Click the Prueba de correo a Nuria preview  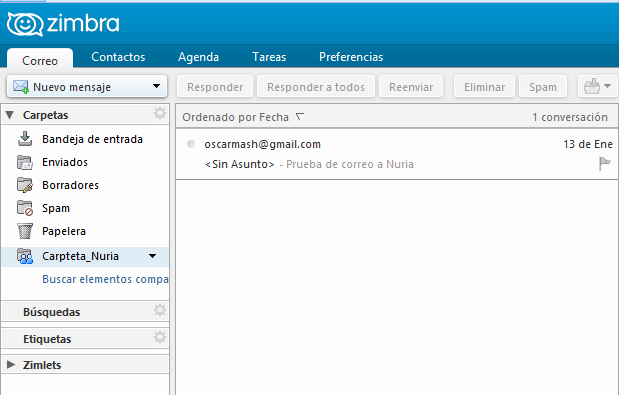(x=350, y=164)
